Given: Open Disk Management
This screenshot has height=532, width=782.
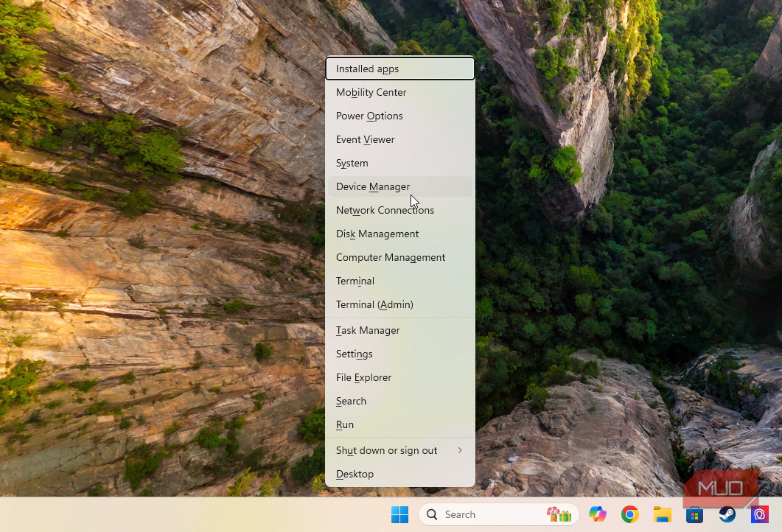Looking at the screenshot, I should pyautogui.click(x=400, y=234).
